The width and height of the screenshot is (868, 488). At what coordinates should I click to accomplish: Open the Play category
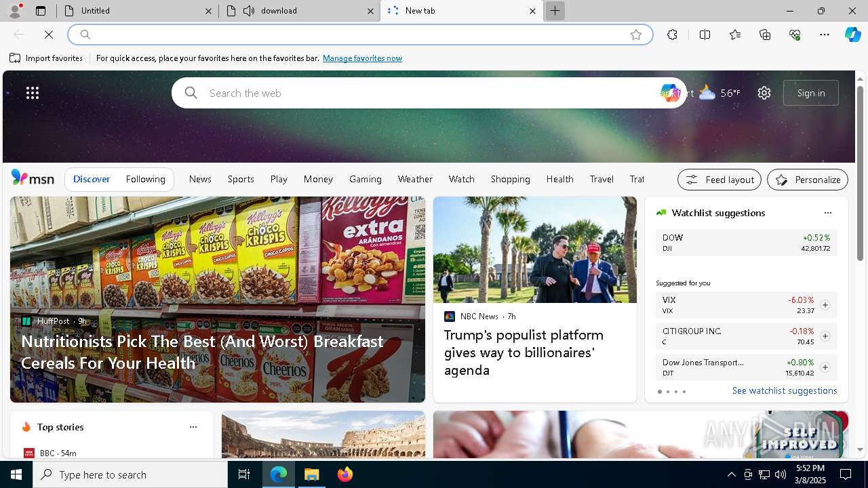279,179
